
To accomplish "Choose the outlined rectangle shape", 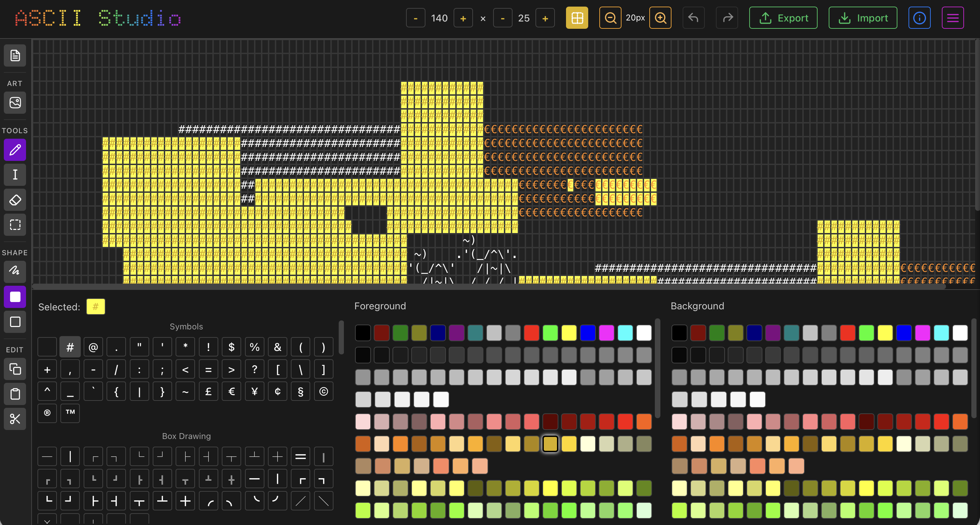I will [x=15, y=321].
